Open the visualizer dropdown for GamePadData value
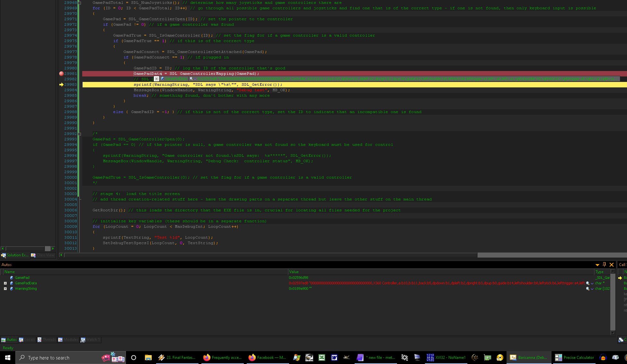 tap(592, 283)
